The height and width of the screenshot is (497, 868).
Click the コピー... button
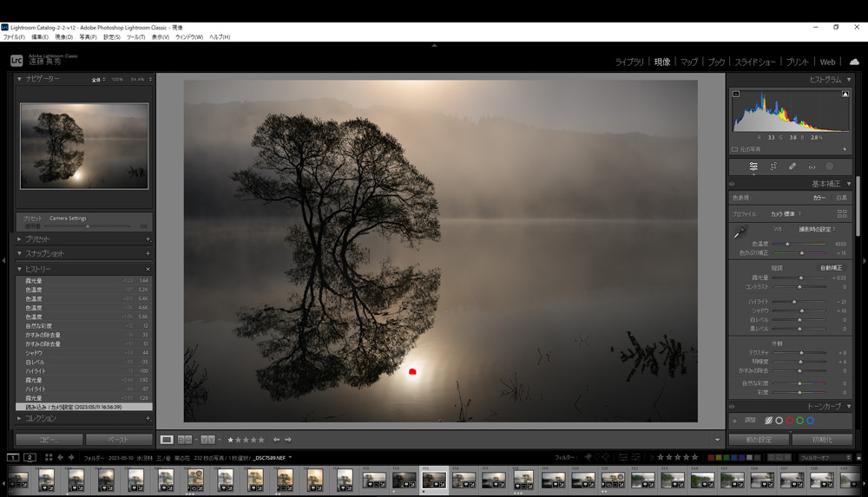(49, 440)
